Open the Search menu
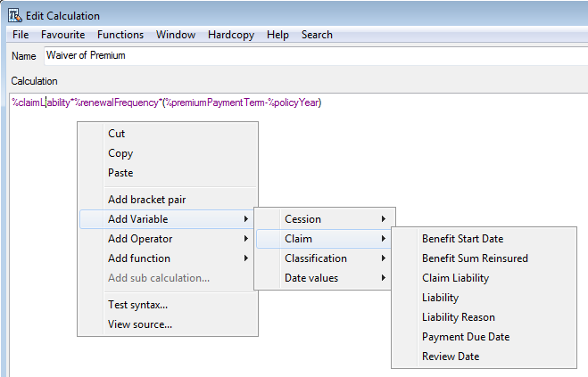 (x=317, y=35)
